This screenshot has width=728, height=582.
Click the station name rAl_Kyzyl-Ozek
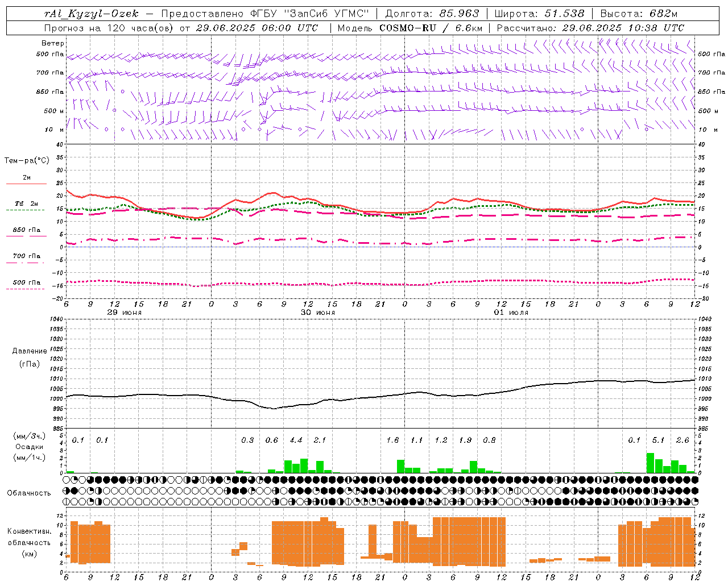point(91,14)
